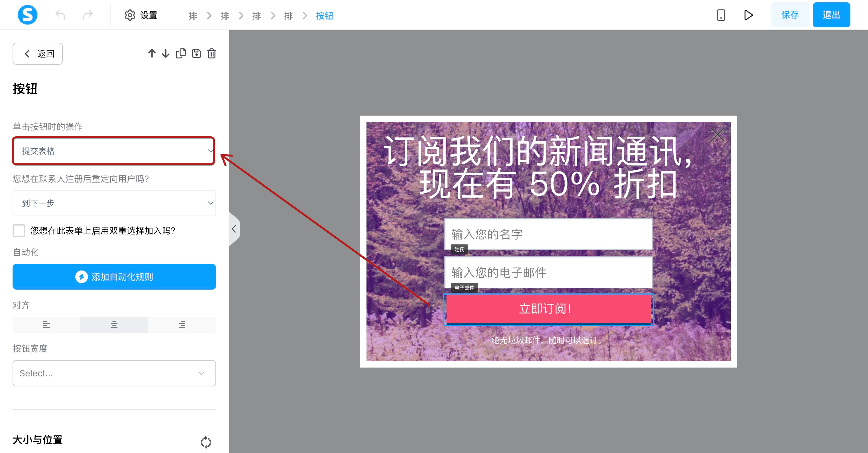This screenshot has height=453, width=868.
Task: Reset size and position with refresh icon
Action: point(206,442)
